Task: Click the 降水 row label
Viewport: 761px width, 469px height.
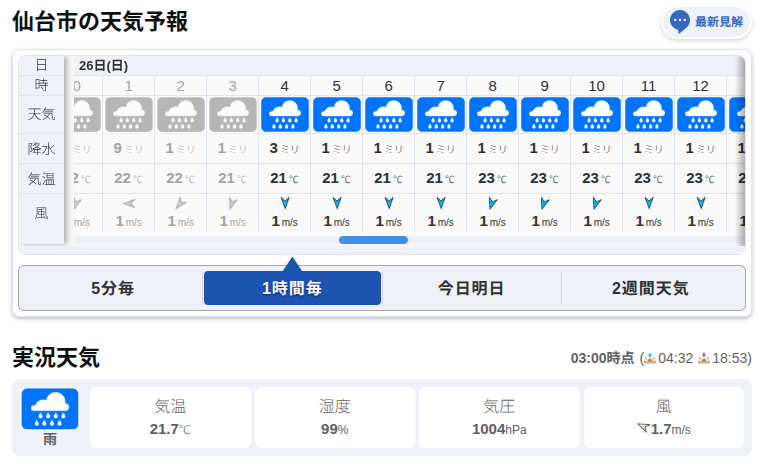Action: point(41,149)
